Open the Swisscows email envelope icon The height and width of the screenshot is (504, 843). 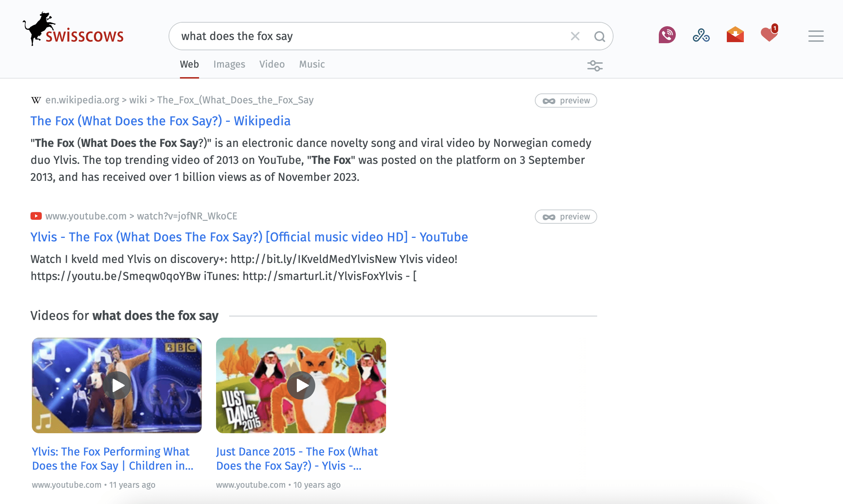(735, 35)
